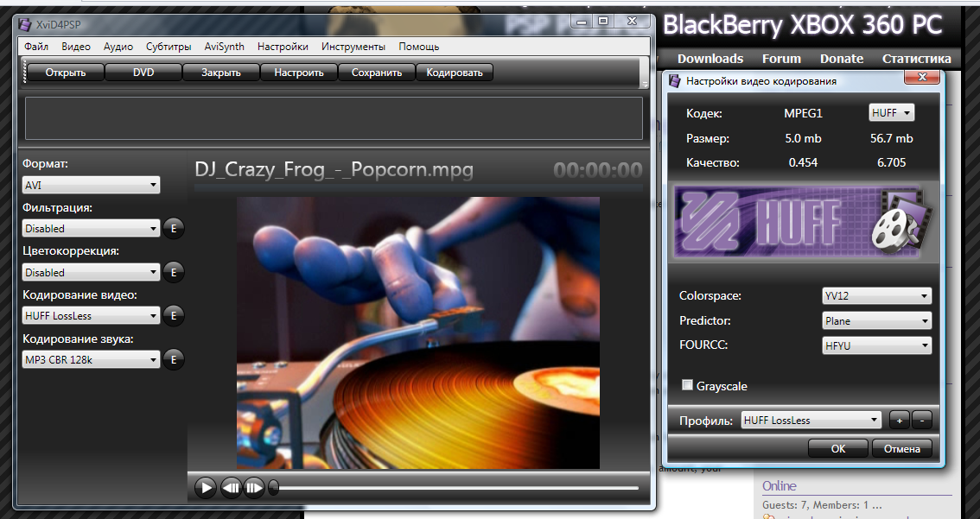
Task: Click the Play button in player controls
Action: click(205, 488)
